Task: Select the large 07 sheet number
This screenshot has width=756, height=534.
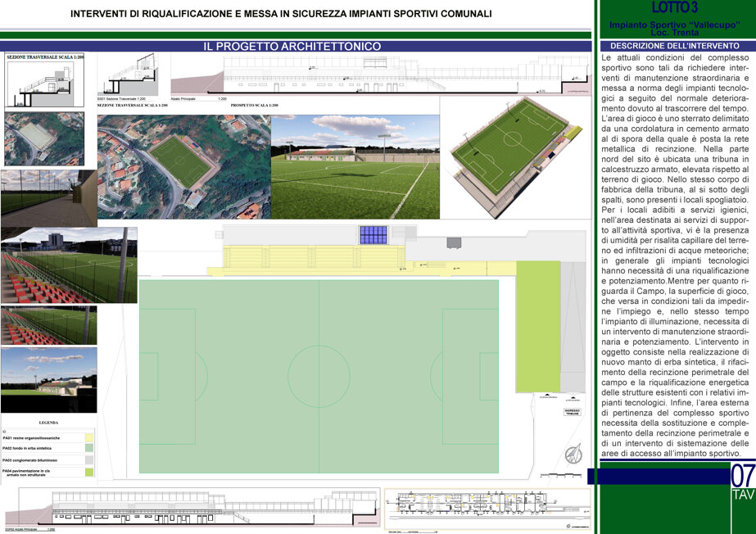Action: 743,476
